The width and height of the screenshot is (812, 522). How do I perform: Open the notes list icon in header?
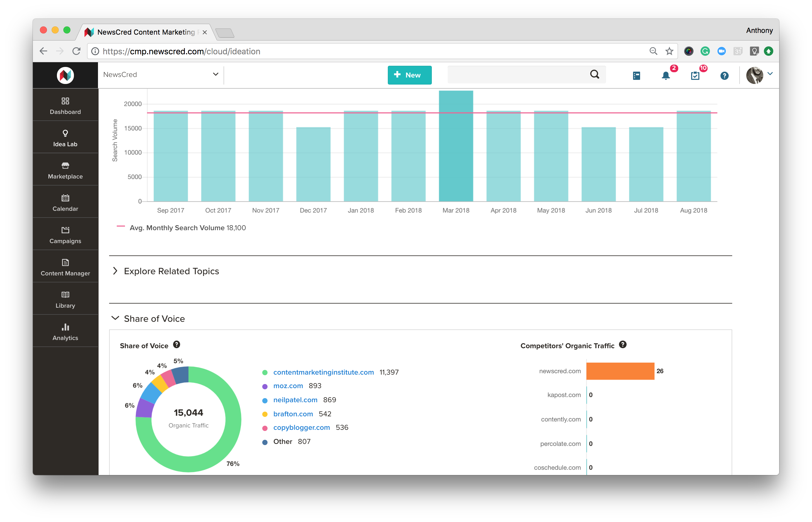637,75
